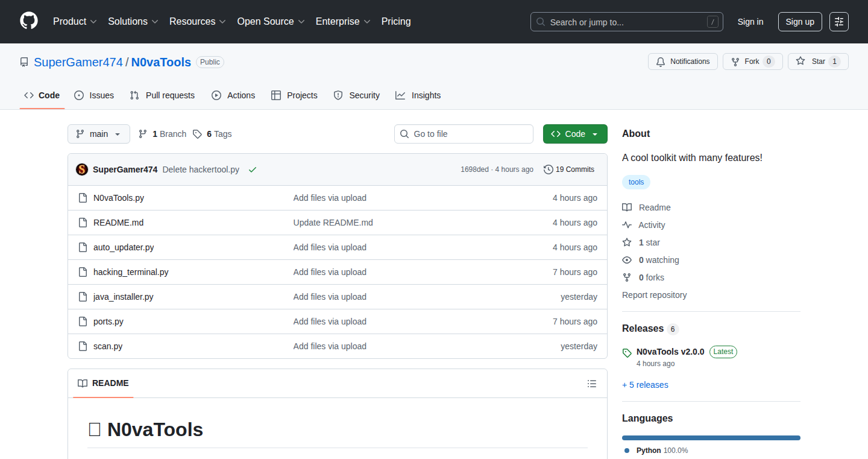Switch to the Issues tab
The width and height of the screenshot is (868, 459).
(x=94, y=95)
